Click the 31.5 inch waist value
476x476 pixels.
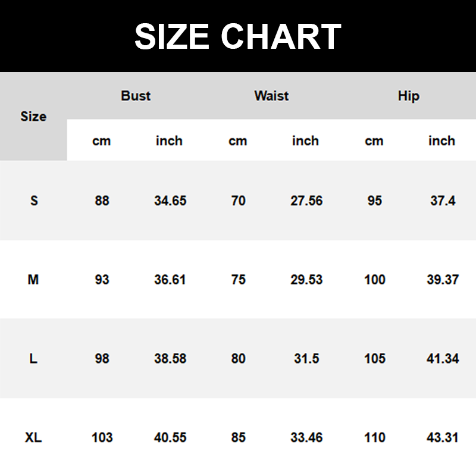[x=306, y=359]
